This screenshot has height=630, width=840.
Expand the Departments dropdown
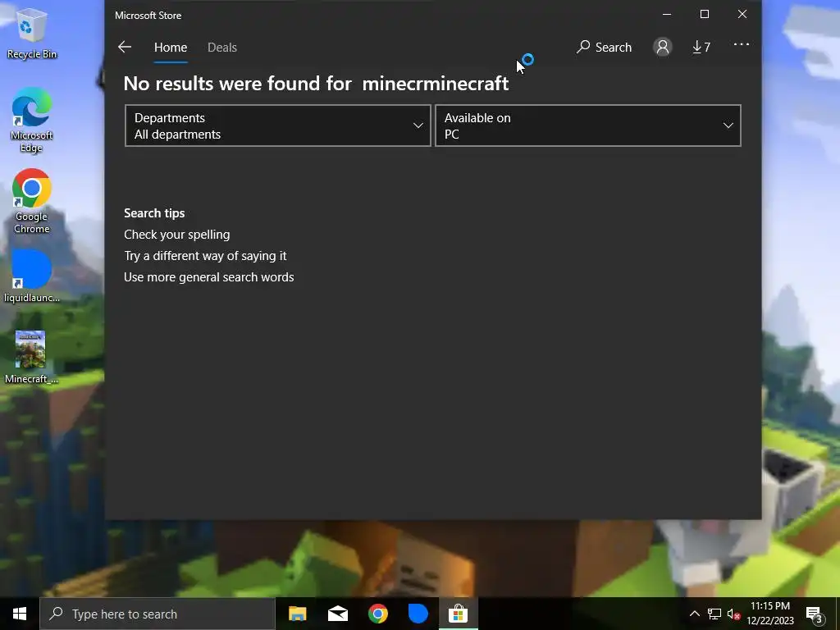click(x=278, y=126)
